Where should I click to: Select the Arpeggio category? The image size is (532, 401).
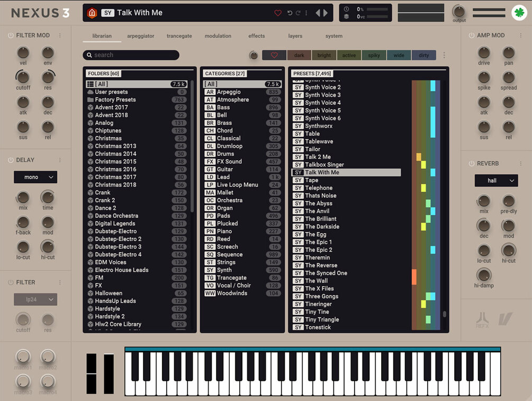(x=242, y=92)
